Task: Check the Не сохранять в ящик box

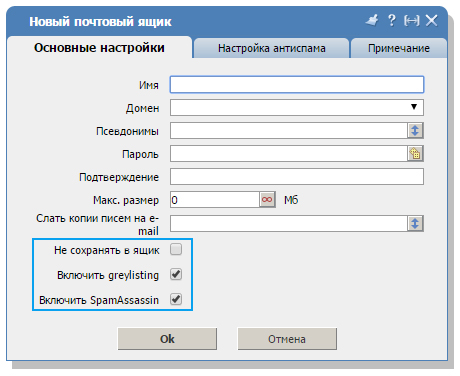Action: point(176,249)
